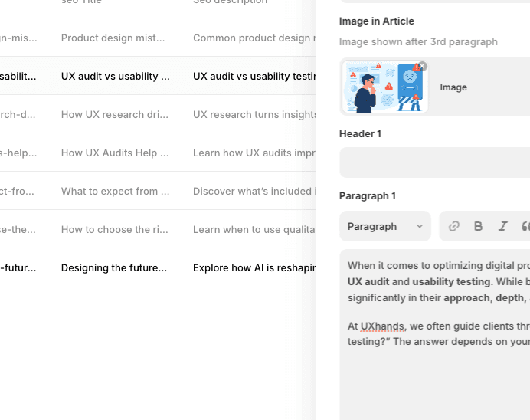Viewport: 530px width, 420px height.
Task: Click the Image in Article thumbnail
Action: click(x=385, y=87)
